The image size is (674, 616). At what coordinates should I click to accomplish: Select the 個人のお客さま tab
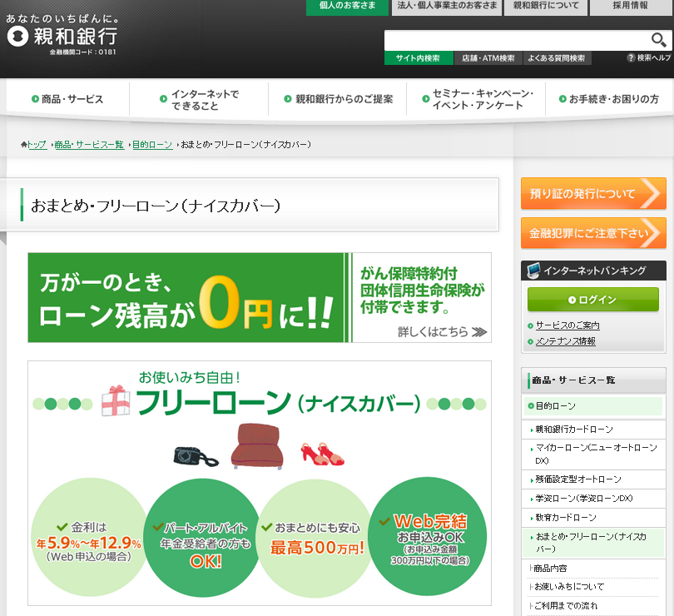point(347,7)
